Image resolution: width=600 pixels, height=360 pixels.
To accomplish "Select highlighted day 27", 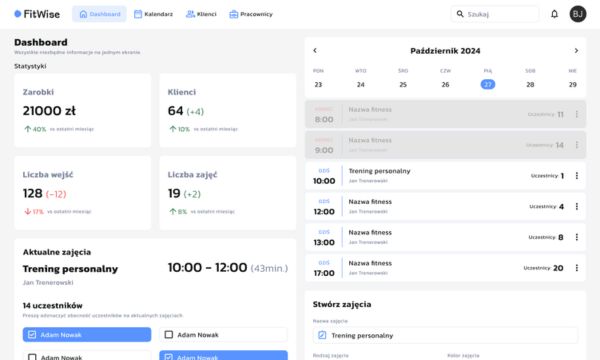I will pyautogui.click(x=488, y=85).
